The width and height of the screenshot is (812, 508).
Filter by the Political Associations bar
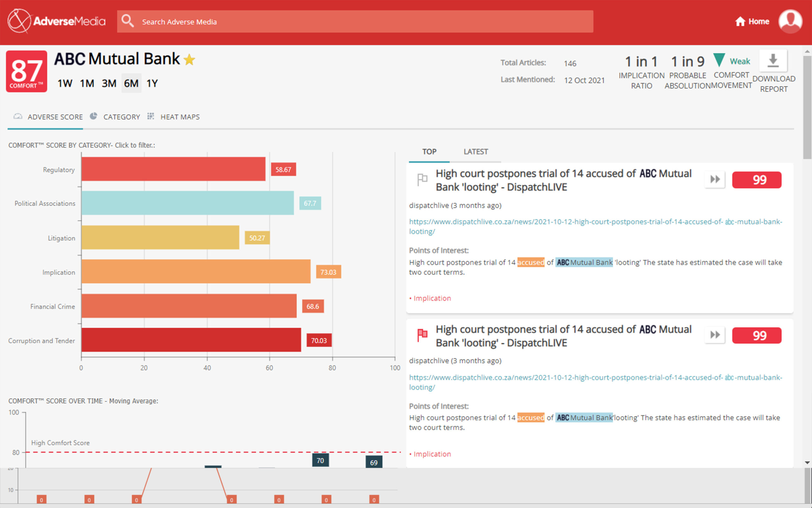point(187,203)
